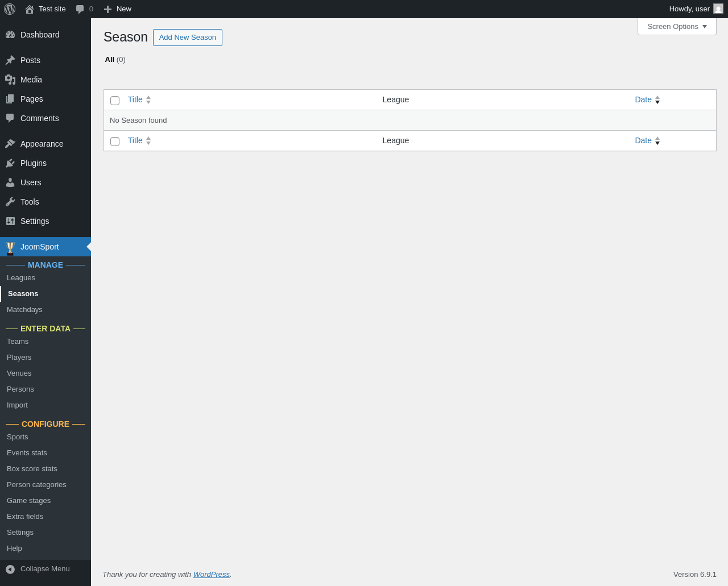The width and height of the screenshot is (728, 586).
Task: Open Persons submenu item
Action: [x=20, y=389]
